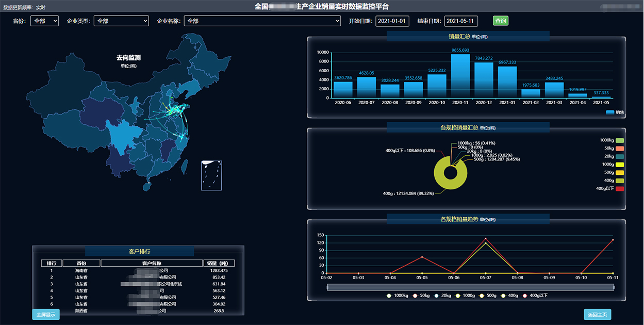This screenshot has width=644, height=325.
Task: Toggle 1000g in the trend line legend
Action: (x=465, y=296)
